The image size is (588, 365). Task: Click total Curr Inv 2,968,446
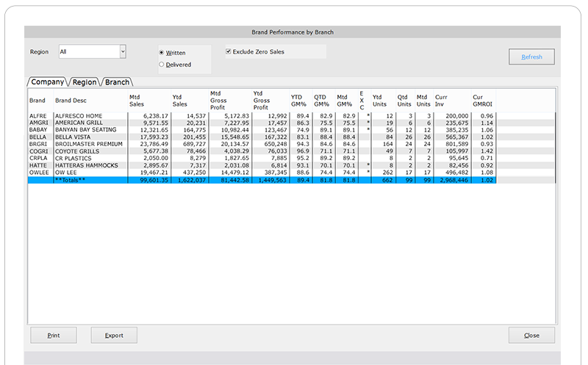pos(454,180)
